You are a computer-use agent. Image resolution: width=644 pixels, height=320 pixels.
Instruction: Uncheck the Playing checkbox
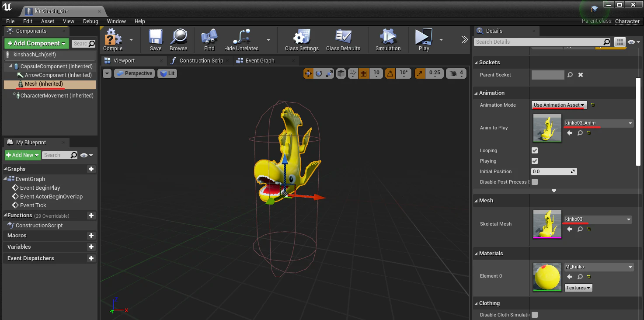534,161
